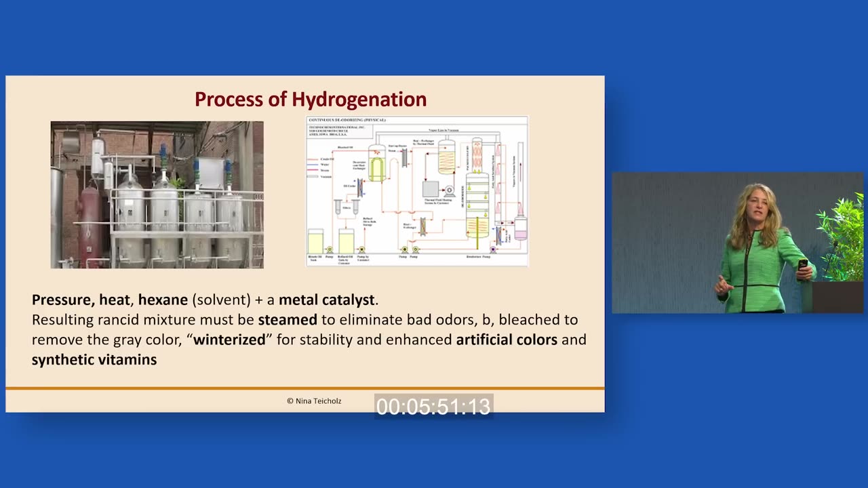
Task: Click the "Process of Hydrogenation" slide title
Action: tap(311, 99)
